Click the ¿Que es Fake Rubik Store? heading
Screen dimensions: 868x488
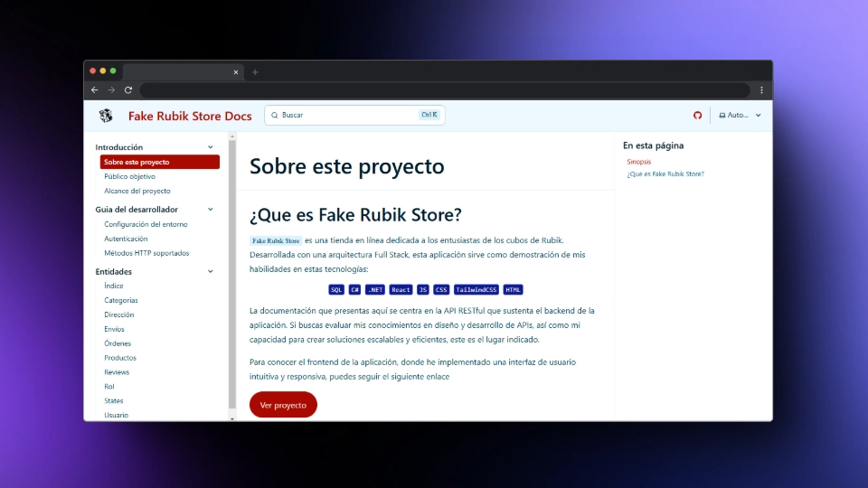[x=355, y=215]
